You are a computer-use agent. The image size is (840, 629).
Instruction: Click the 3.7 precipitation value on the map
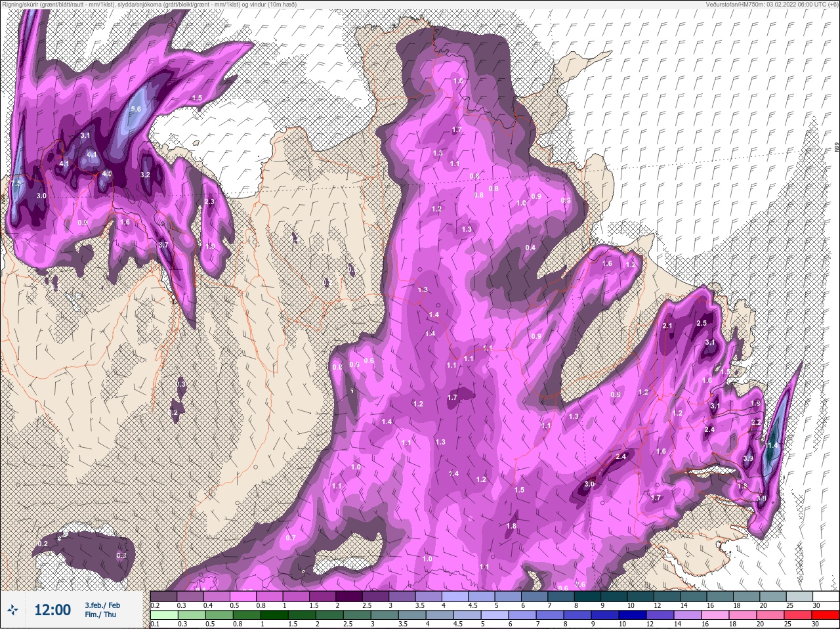(163, 245)
